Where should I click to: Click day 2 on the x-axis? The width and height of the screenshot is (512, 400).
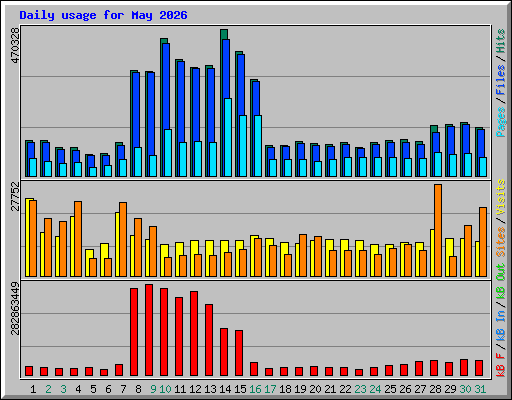point(48,389)
